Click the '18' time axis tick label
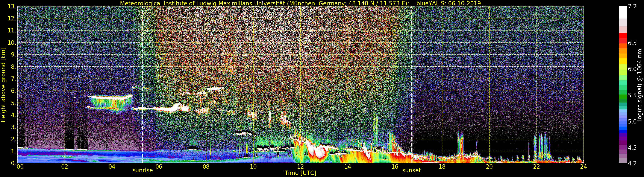 [442, 167]
